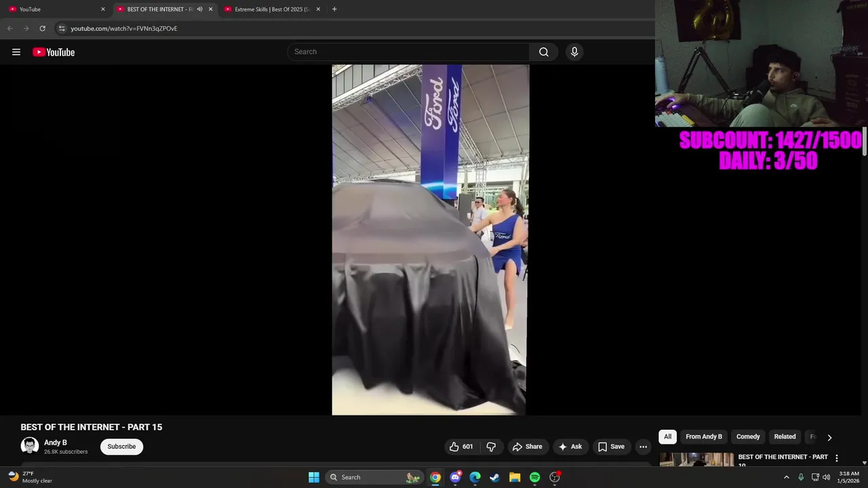Viewport: 868px width, 488px height.
Task: Click the page vertical scrollbar
Action: click(x=865, y=142)
